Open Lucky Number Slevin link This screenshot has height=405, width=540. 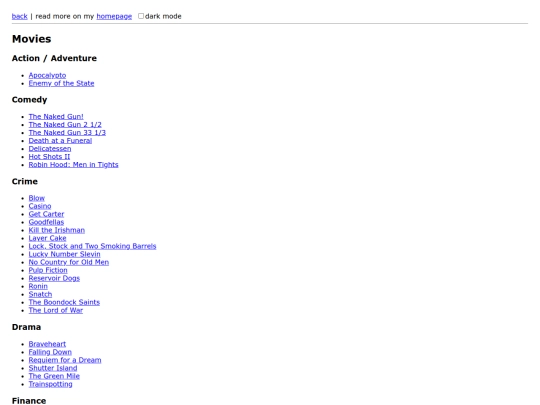click(x=64, y=254)
